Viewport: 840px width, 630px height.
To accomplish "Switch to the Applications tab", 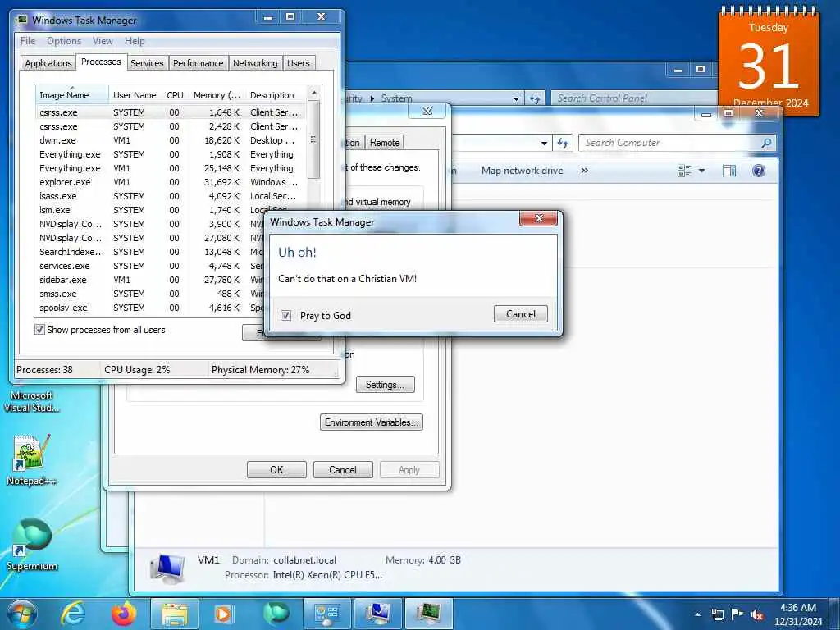I will [x=48, y=63].
